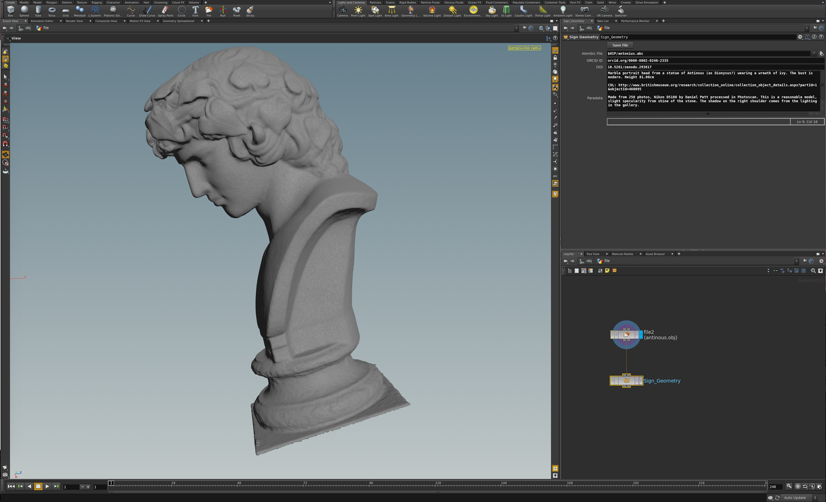Viewport: 826px width, 502px height.
Task: Select the Curve shelf tool
Action: tap(131, 11)
